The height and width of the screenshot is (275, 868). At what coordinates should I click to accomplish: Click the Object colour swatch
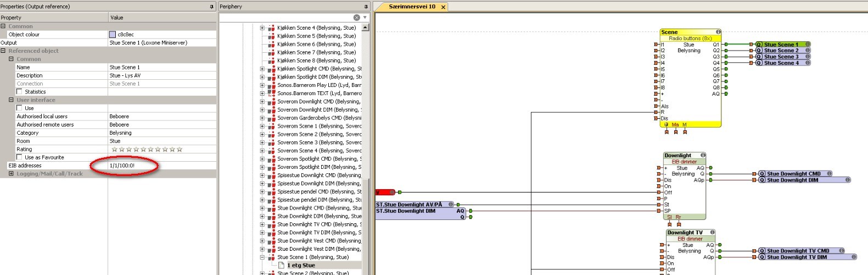[x=113, y=35]
